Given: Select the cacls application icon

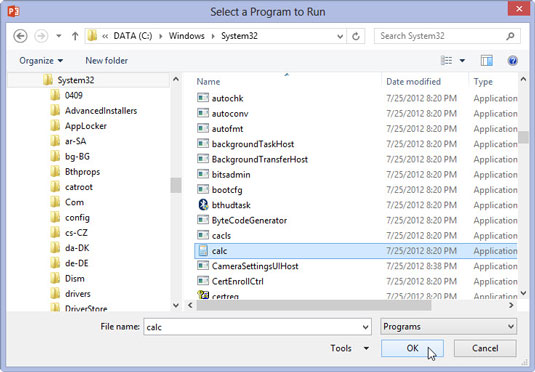Looking at the screenshot, I should point(203,235).
